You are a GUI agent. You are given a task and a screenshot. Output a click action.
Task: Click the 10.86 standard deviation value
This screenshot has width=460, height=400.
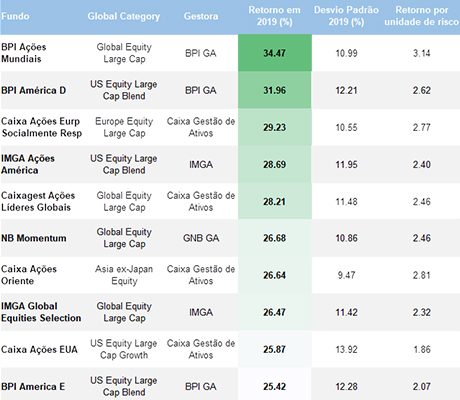tap(346, 238)
